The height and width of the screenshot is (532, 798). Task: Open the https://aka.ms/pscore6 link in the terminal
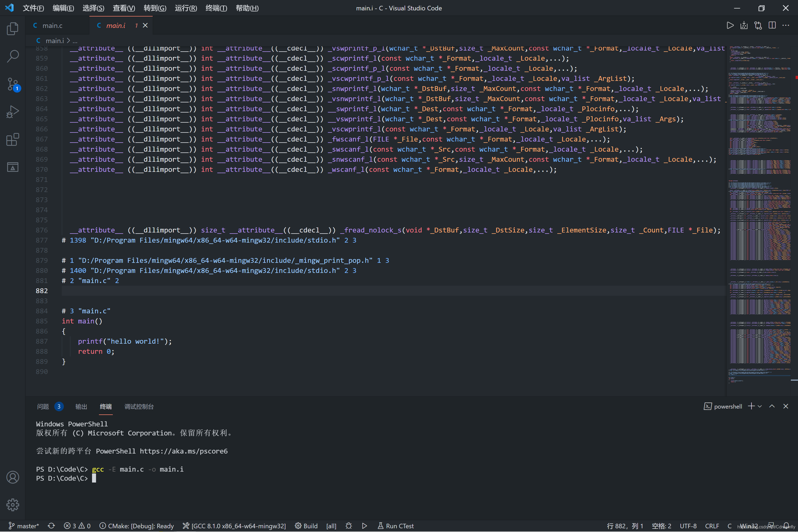[184, 451]
